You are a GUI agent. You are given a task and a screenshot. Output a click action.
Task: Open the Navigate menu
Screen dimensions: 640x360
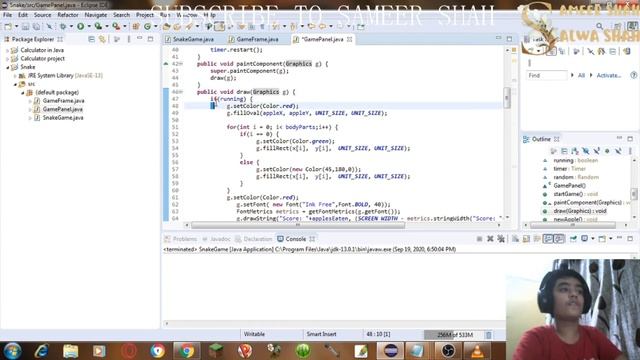[96, 15]
